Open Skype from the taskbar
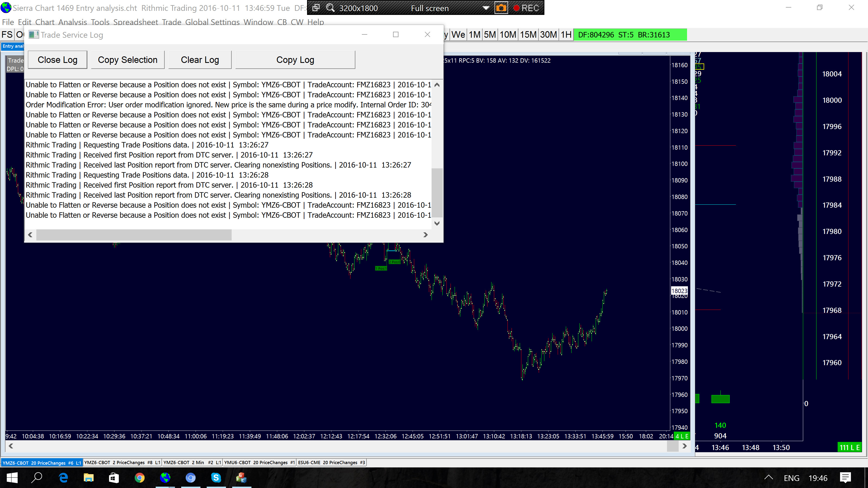 point(216,477)
